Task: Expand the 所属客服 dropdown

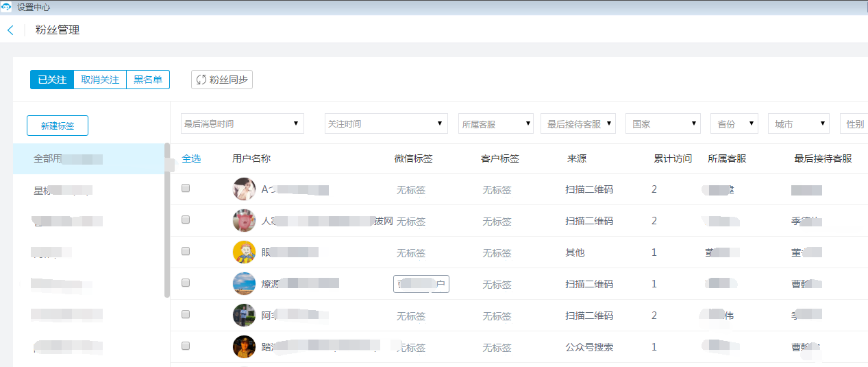Action: pyautogui.click(x=496, y=124)
